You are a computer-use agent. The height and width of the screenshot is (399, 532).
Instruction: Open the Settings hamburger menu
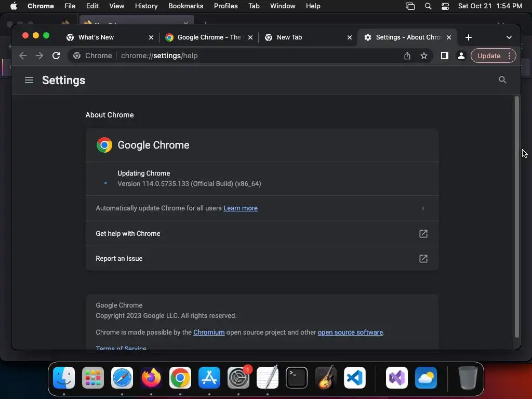(29, 80)
